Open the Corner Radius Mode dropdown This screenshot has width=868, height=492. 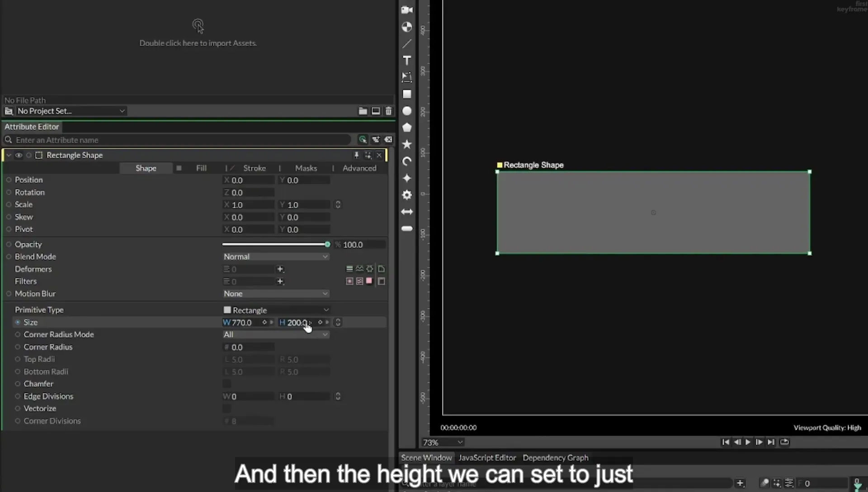275,335
